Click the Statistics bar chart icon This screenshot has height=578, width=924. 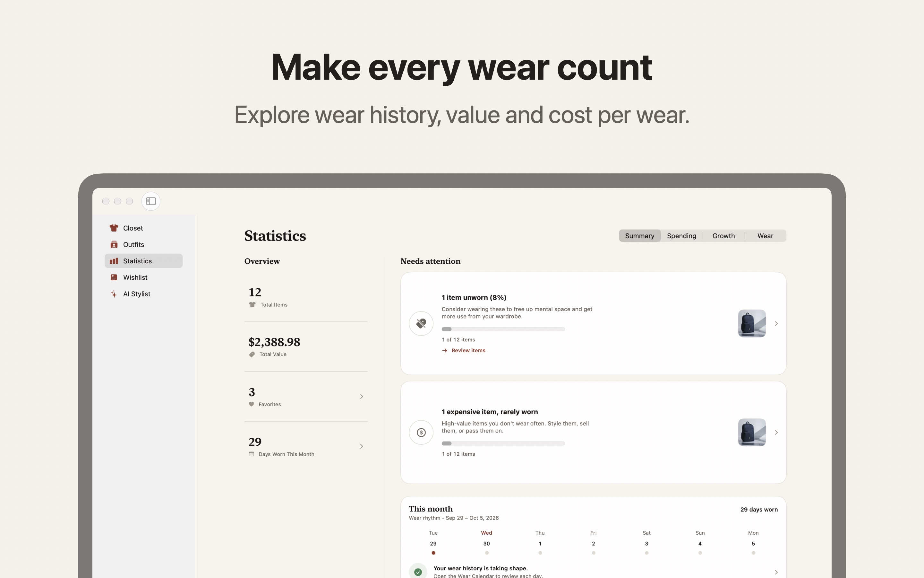(x=114, y=261)
